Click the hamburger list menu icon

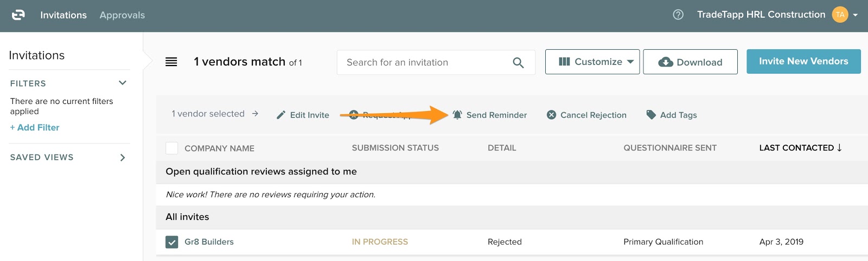coord(171,62)
